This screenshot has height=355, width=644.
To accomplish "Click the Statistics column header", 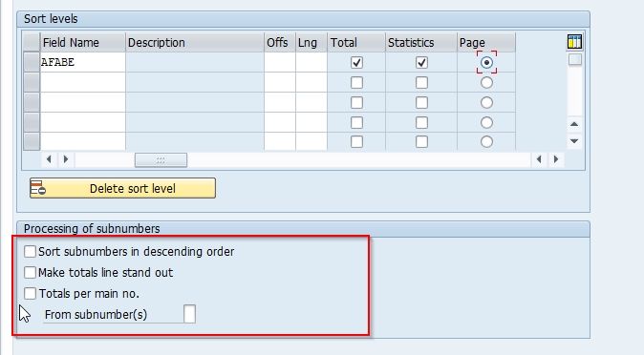I will 421,42.
